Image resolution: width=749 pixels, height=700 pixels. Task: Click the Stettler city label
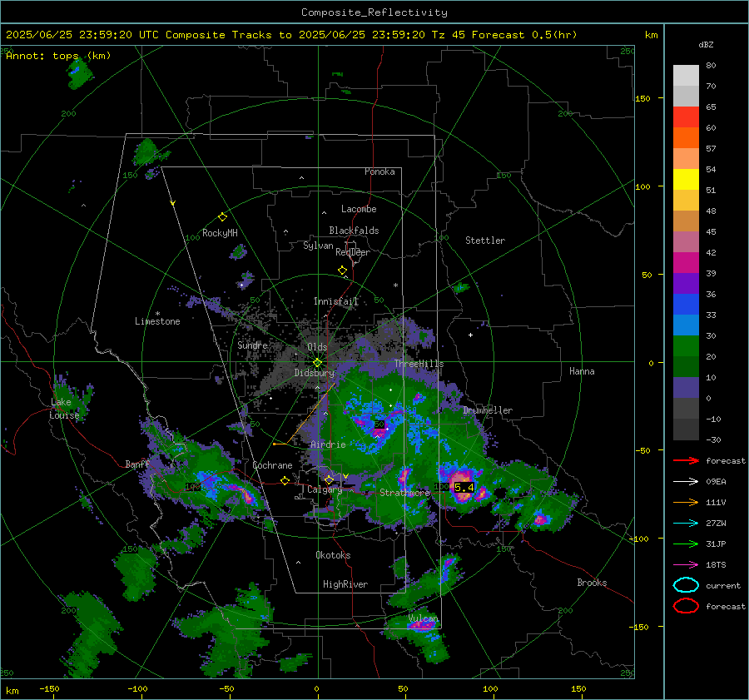(x=485, y=241)
